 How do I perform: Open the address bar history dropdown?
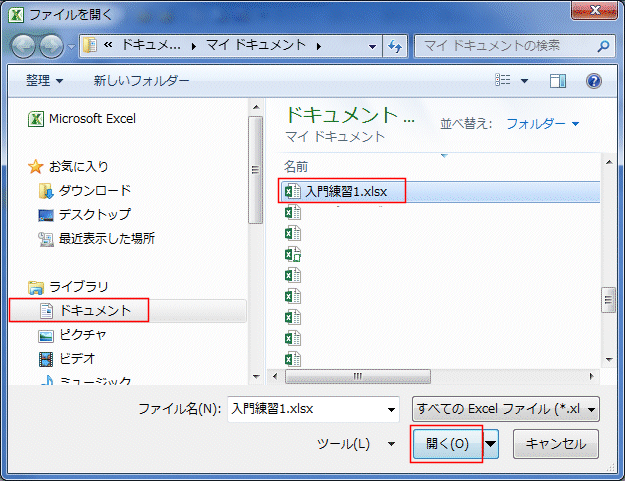click(372, 46)
